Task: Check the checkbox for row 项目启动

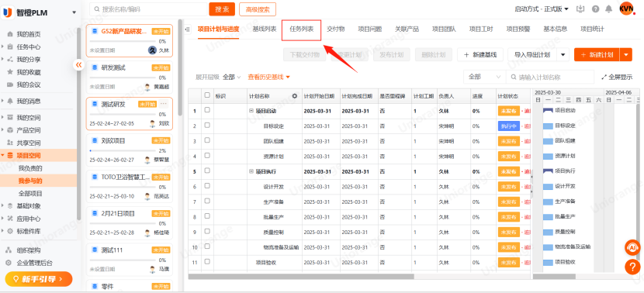Action: pos(207,110)
